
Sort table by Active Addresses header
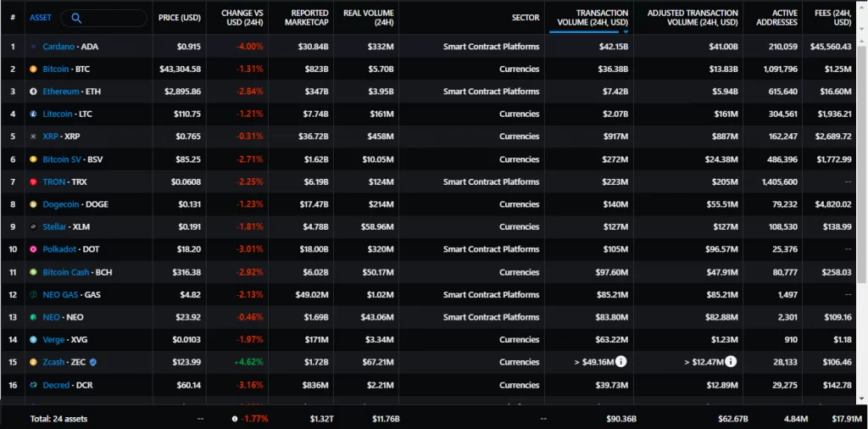778,18
